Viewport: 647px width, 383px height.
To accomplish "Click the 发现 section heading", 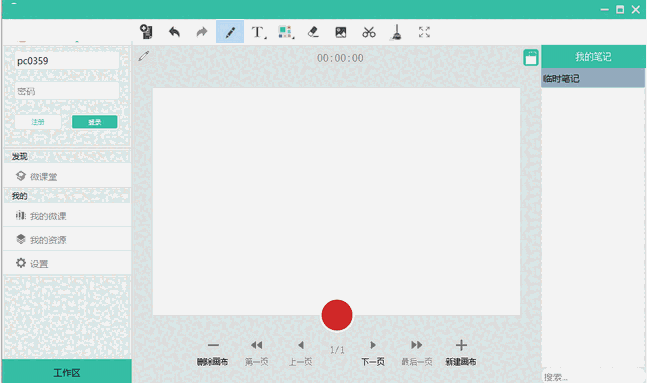I will click(x=19, y=156).
